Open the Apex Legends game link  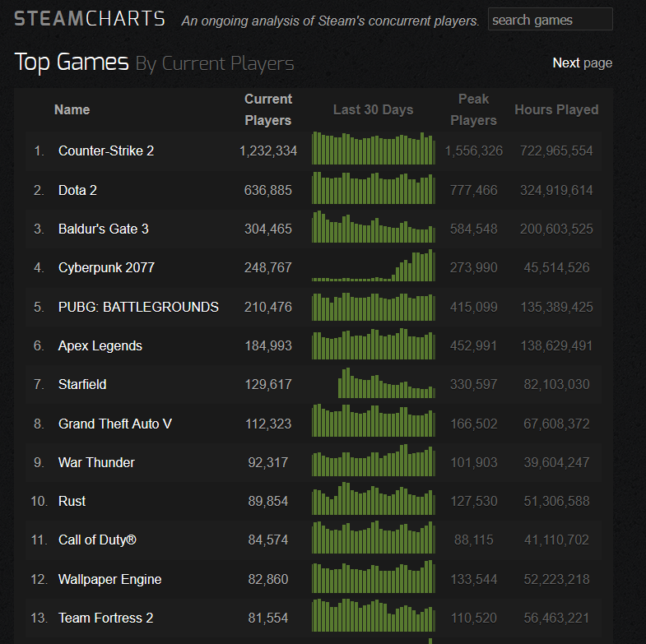coord(100,346)
